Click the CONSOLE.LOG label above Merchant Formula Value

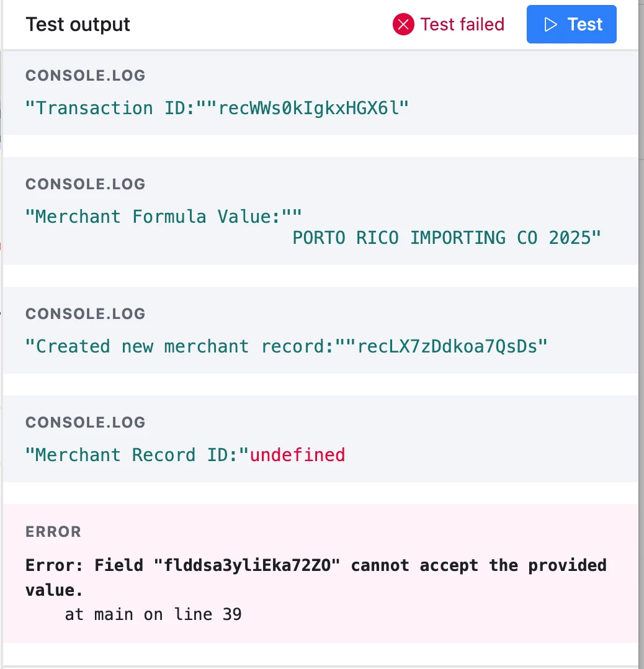[85, 184]
